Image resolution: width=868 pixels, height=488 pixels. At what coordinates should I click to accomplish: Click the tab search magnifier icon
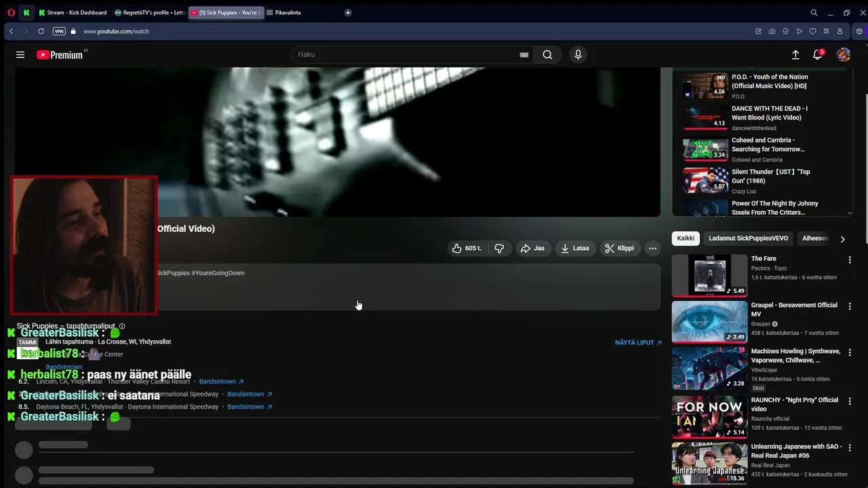pos(814,12)
